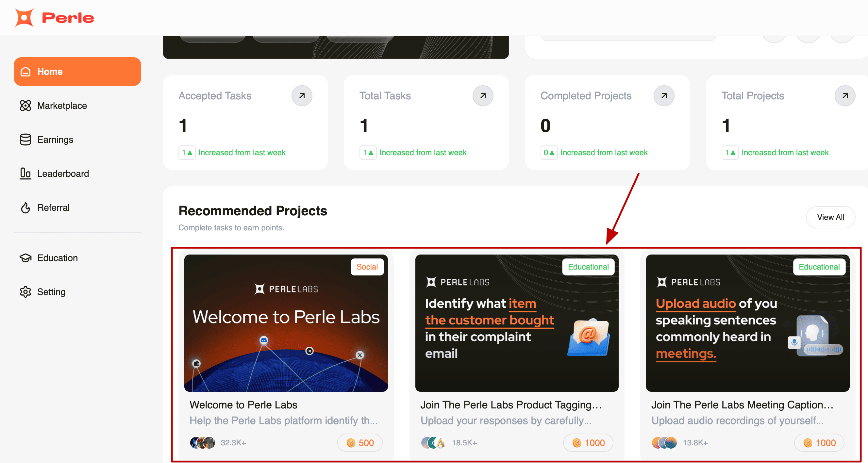Open Marketplace from the sidebar
868x463 pixels.
[x=62, y=106]
